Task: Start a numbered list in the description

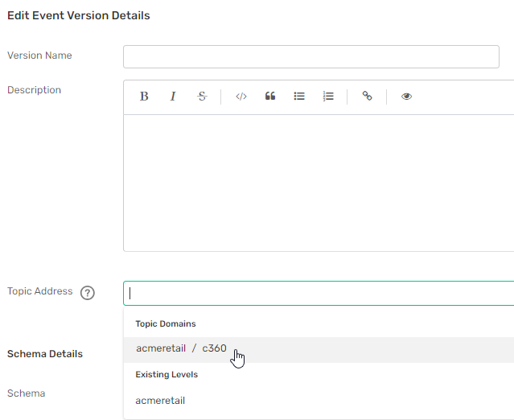Action: pyautogui.click(x=328, y=97)
